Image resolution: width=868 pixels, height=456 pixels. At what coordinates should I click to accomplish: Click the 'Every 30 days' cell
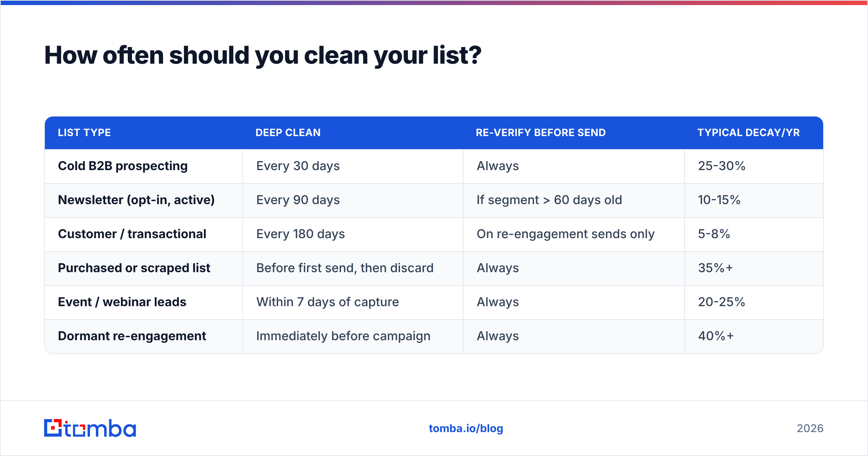pyautogui.click(x=298, y=166)
